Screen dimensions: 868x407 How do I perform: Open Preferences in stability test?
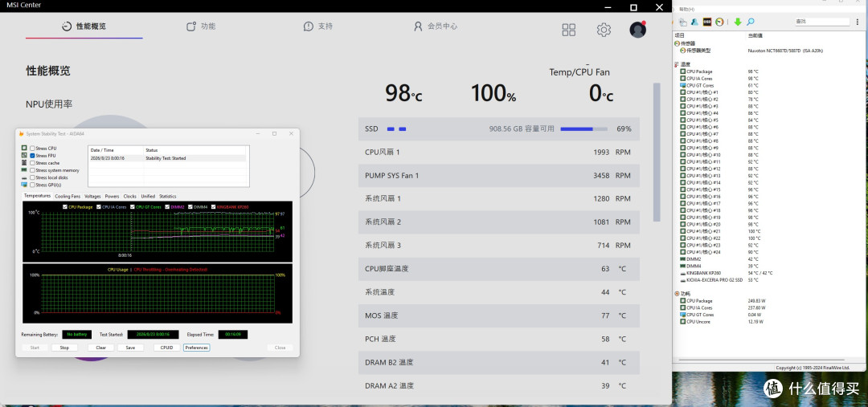click(x=197, y=348)
